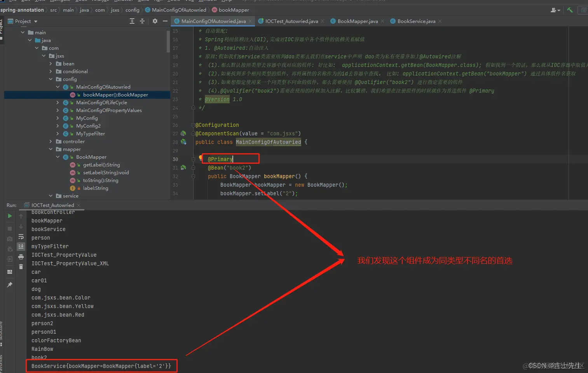Pin the Run tab with pin icon

coord(10,285)
